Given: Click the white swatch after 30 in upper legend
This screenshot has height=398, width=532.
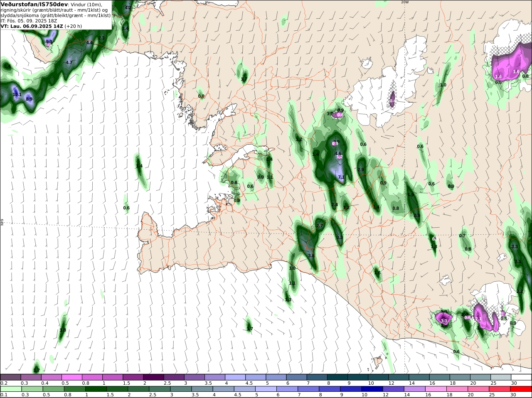Looking at the screenshot, I should coord(521,377).
